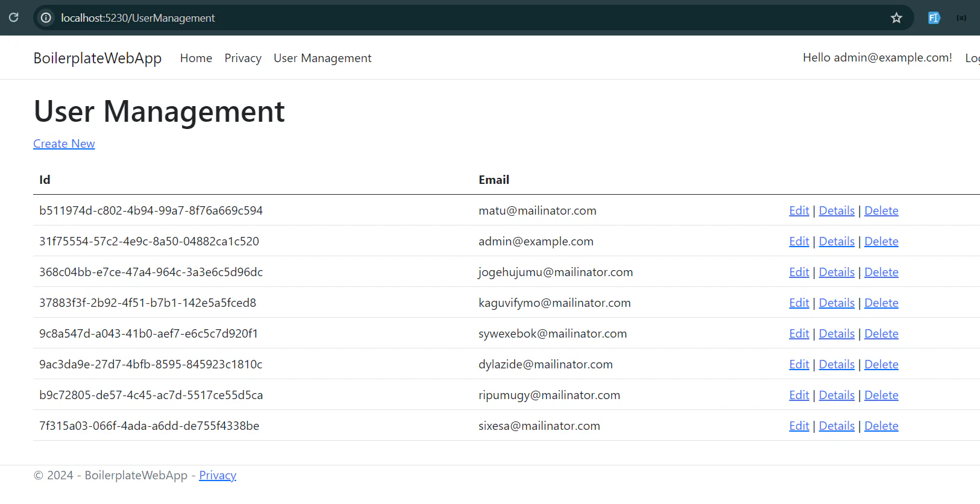Edit the kaguvifymo@mailinator.com user

pos(799,303)
